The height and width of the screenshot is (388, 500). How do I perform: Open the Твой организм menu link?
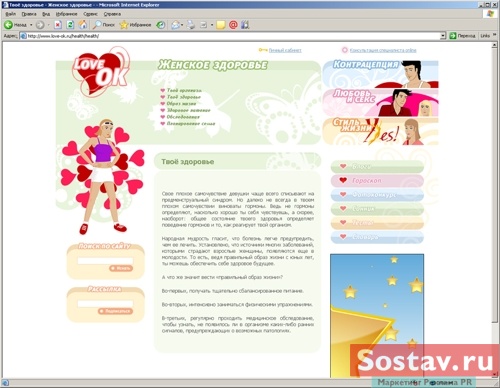(x=184, y=90)
